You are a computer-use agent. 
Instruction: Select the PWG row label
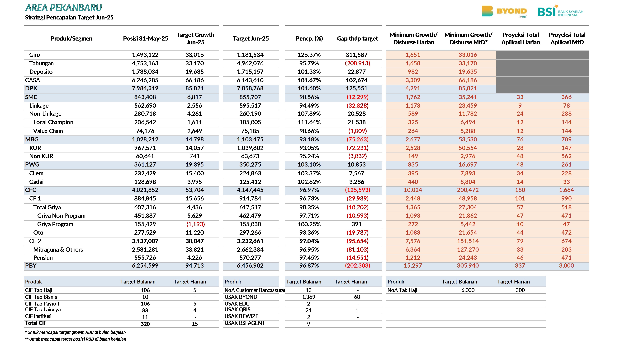tap(32, 164)
